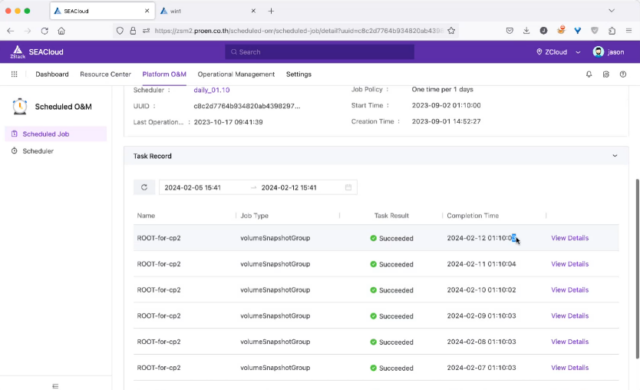The width and height of the screenshot is (640, 390).
Task: Open the Operational Management menu
Action: point(236,74)
